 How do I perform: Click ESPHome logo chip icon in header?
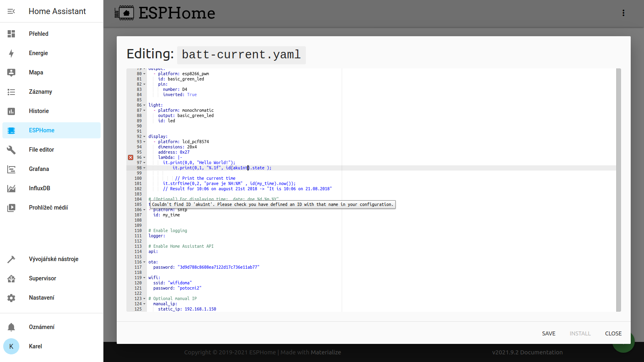(x=124, y=13)
